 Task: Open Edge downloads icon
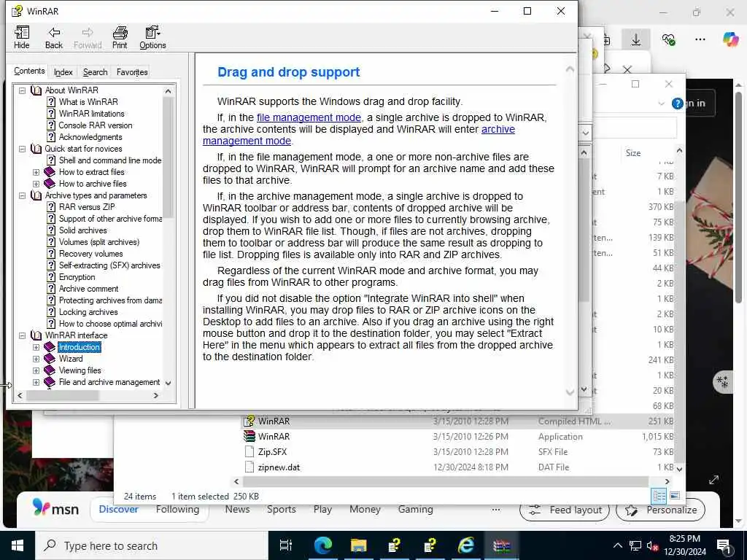(636, 39)
